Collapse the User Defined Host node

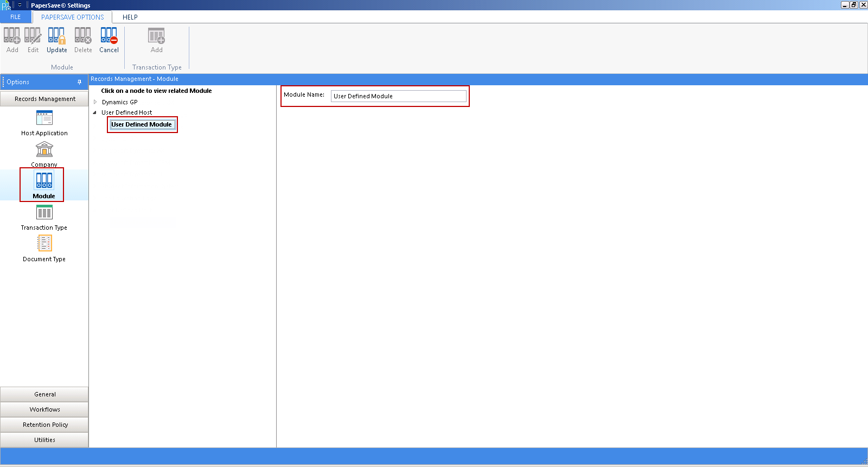click(95, 112)
